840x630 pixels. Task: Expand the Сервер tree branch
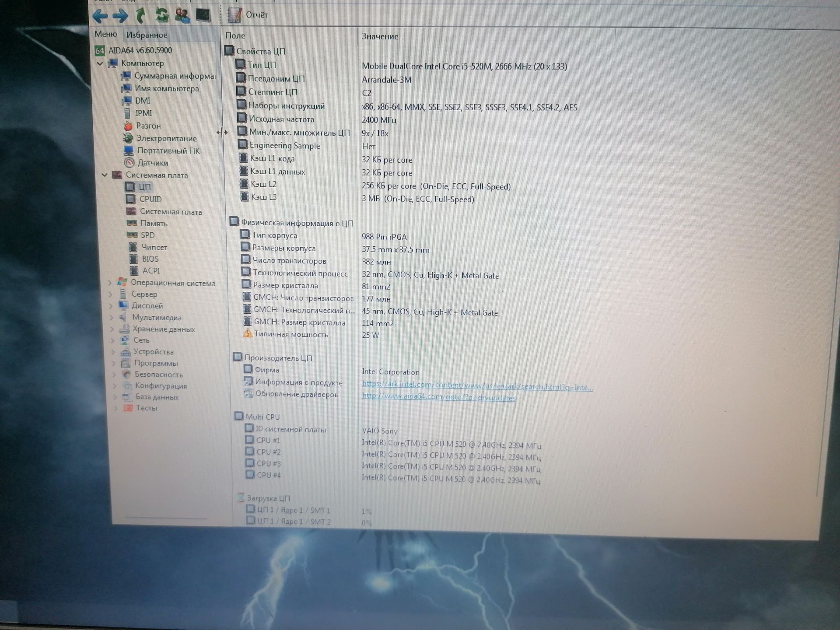coord(111,294)
